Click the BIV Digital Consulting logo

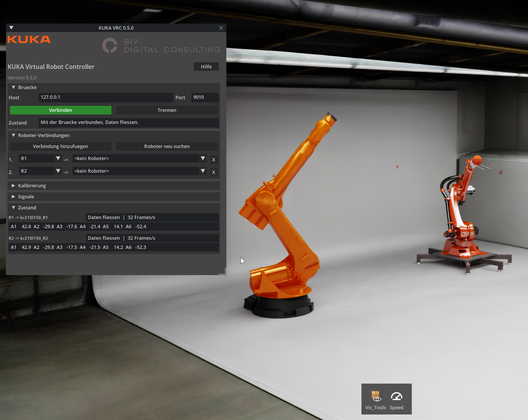[161, 46]
